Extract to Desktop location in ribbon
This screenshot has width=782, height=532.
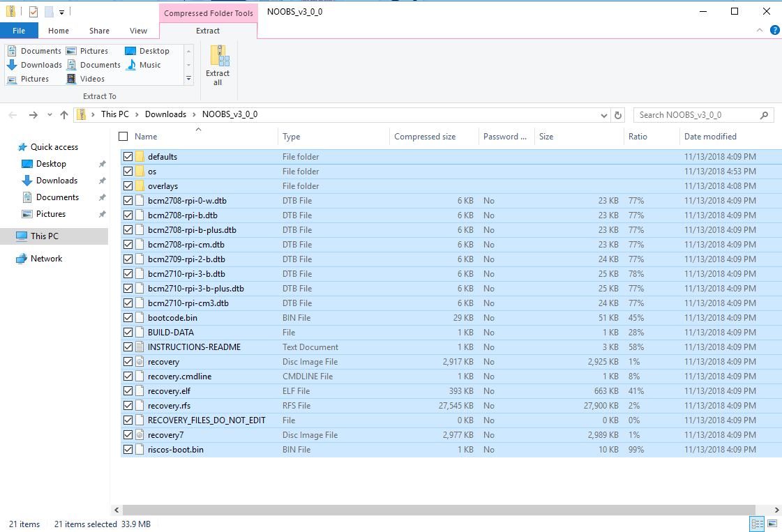(x=147, y=51)
